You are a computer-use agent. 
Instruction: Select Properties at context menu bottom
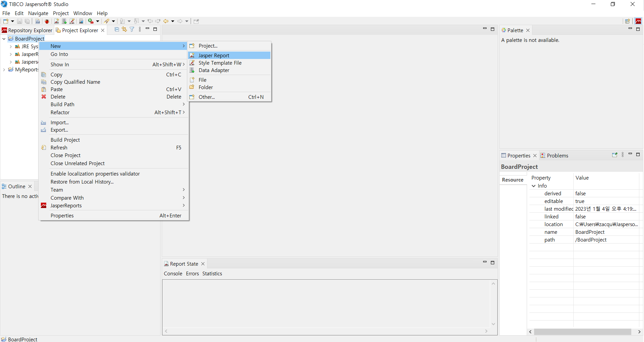[x=114, y=216]
